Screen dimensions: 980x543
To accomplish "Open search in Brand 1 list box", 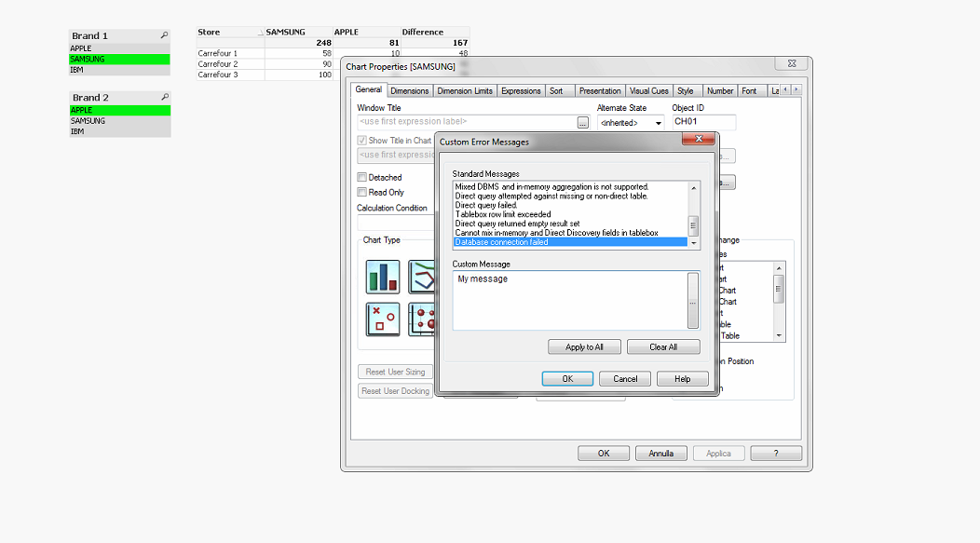I will tap(165, 35).
